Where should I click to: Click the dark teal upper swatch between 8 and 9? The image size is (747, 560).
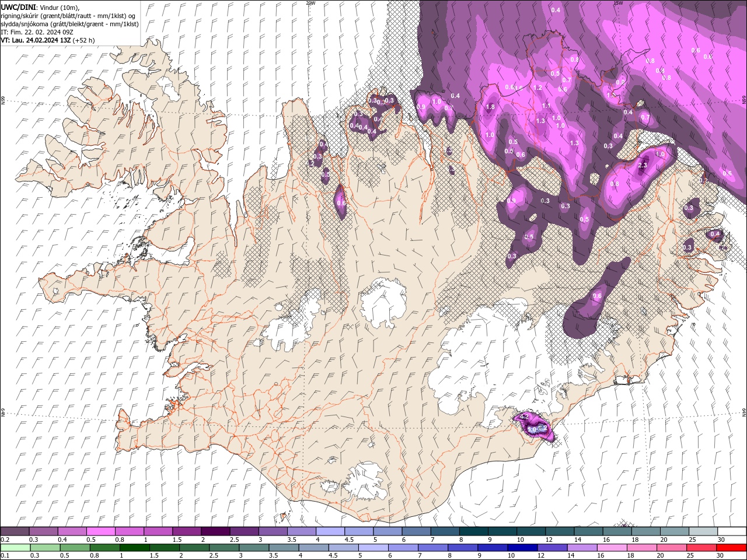(x=473, y=531)
